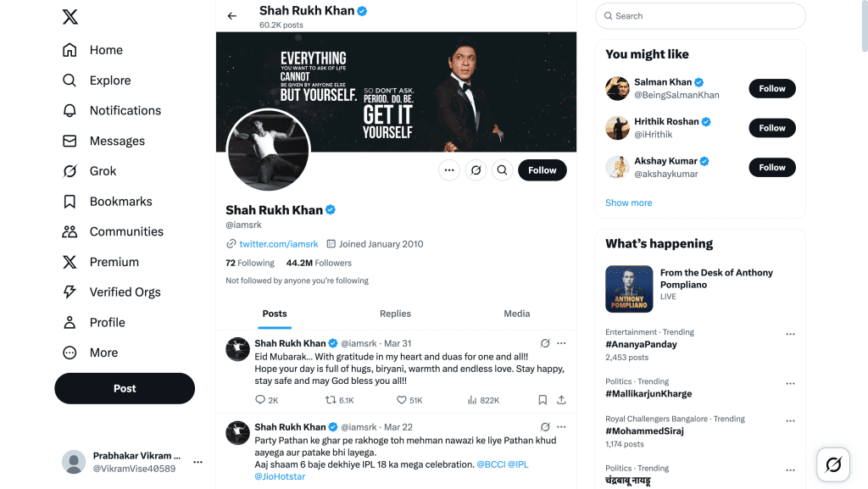Open the twitter.com/iamsrk link
Viewport: 868px width, 489px height.
coord(279,244)
